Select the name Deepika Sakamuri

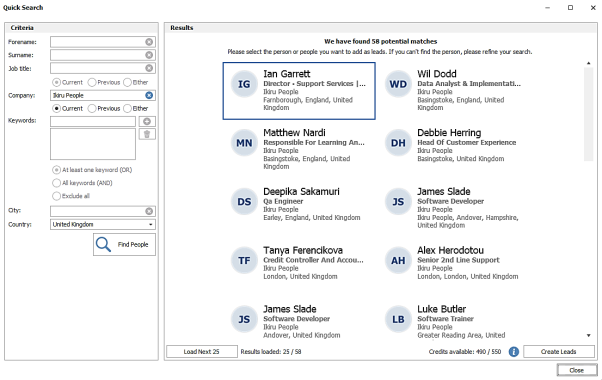pos(301,191)
